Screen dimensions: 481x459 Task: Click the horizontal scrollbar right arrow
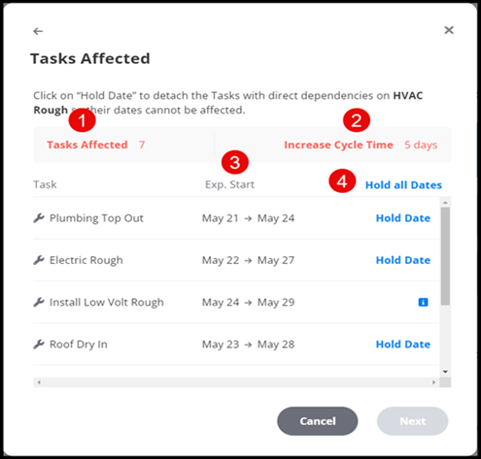434,382
